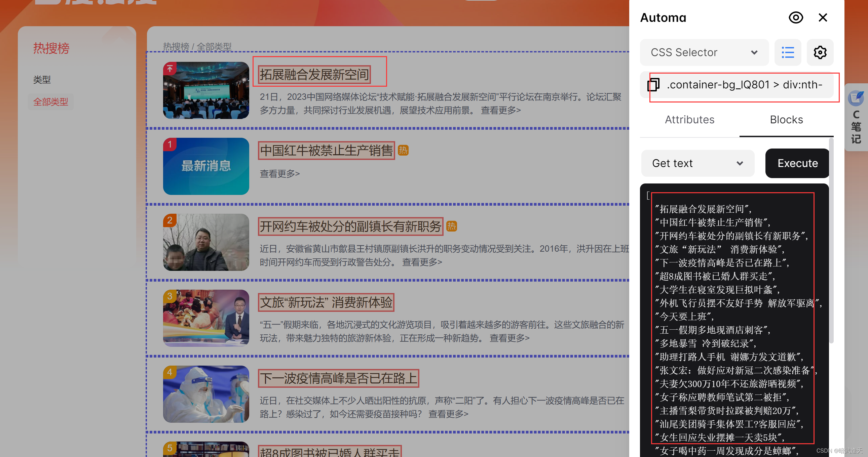Open headline 下一波疫情高峰是否已在路上
The height and width of the screenshot is (457, 868).
point(338,378)
